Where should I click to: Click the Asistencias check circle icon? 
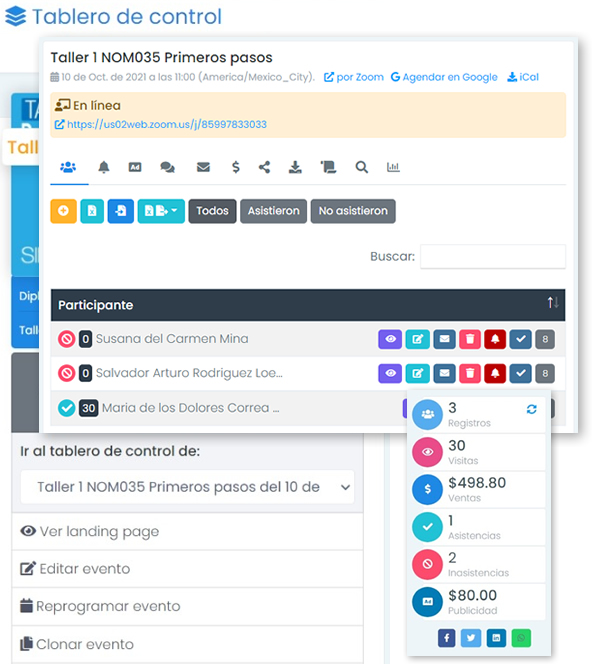[427, 527]
